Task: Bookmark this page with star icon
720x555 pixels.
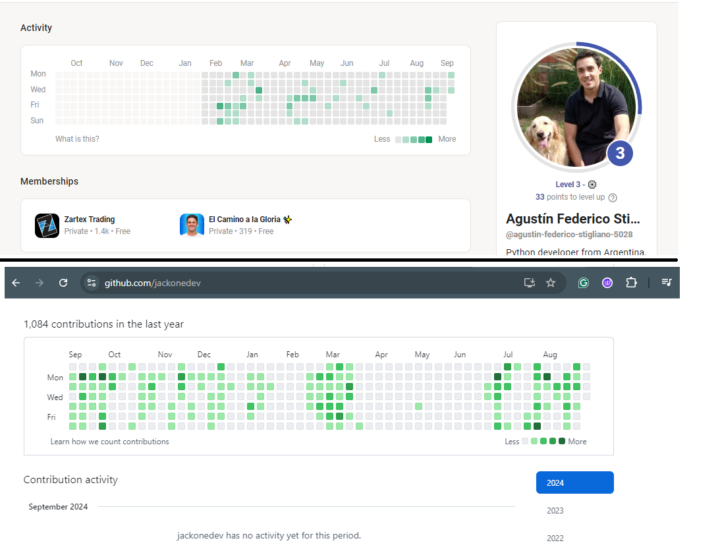Action: 551,283
